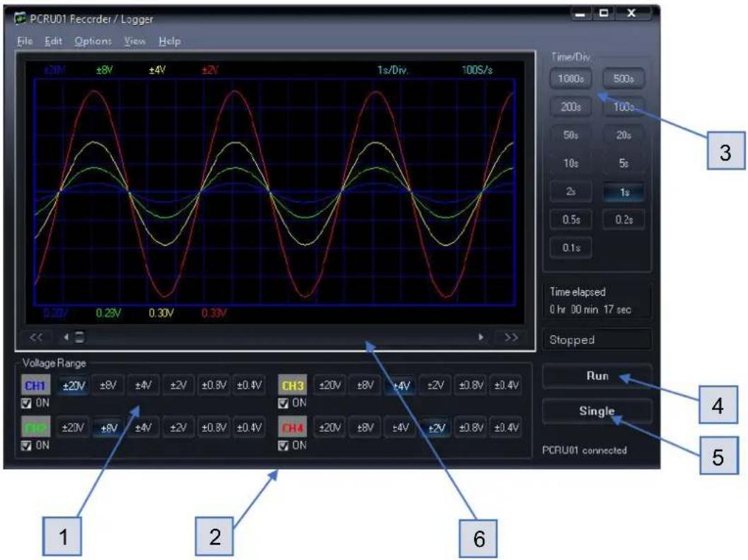Image resolution: width=748 pixels, height=560 pixels.
Task: Set CH2 voltage range to ±2V
Action: (178, 428)
